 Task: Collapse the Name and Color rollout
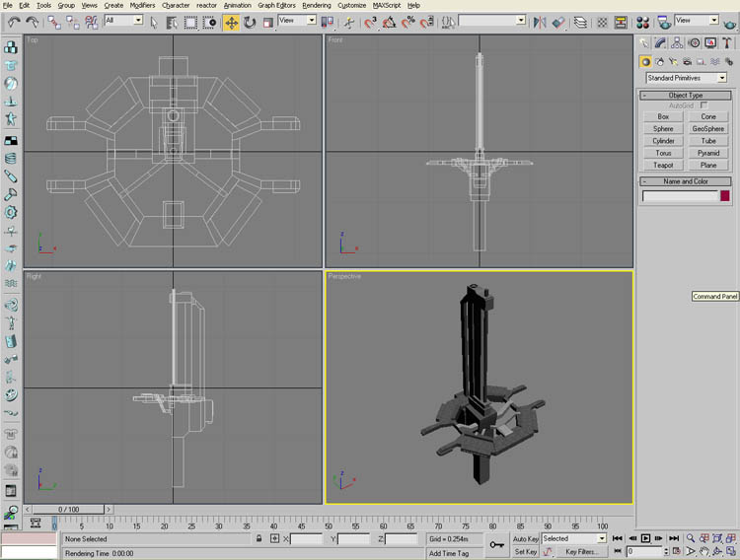click(x=685, y=181)
